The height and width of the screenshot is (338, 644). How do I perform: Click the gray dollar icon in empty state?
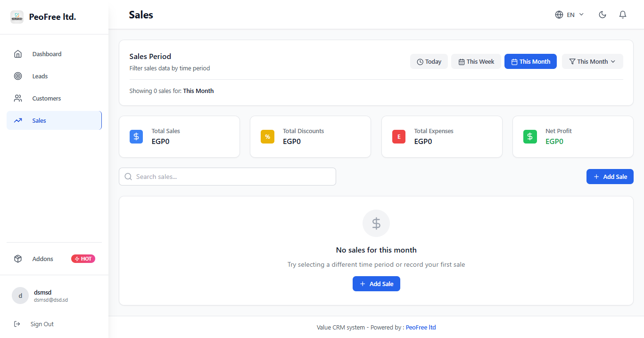point(376,223)
